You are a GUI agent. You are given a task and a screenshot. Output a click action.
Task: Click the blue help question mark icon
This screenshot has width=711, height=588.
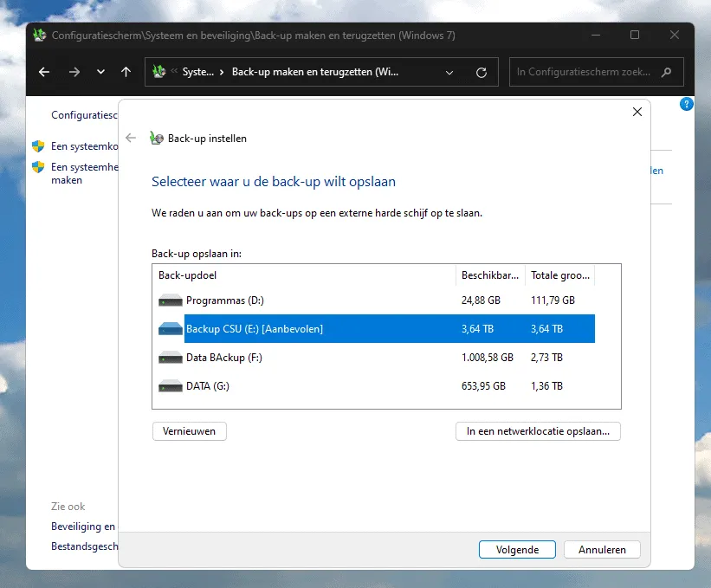tap(687, 104)
